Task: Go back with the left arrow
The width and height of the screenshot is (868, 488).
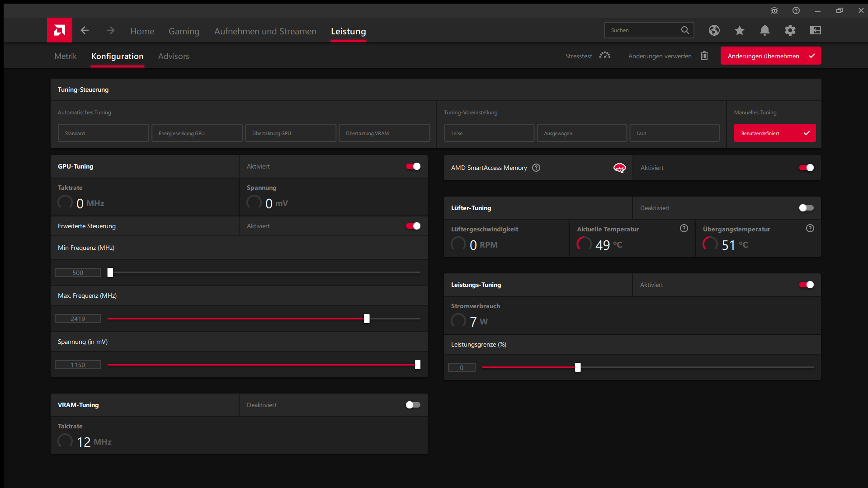Action: pyautogui.click(x=85, y=30)
